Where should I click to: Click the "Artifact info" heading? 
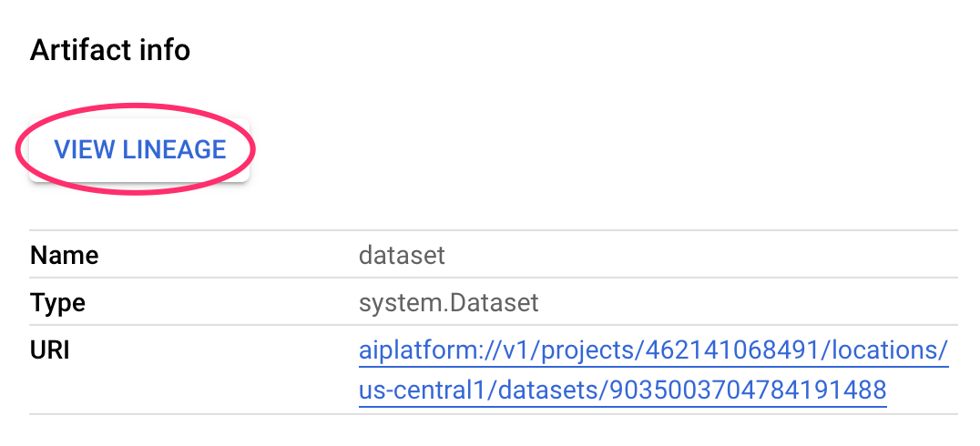[x=110, y=49]
